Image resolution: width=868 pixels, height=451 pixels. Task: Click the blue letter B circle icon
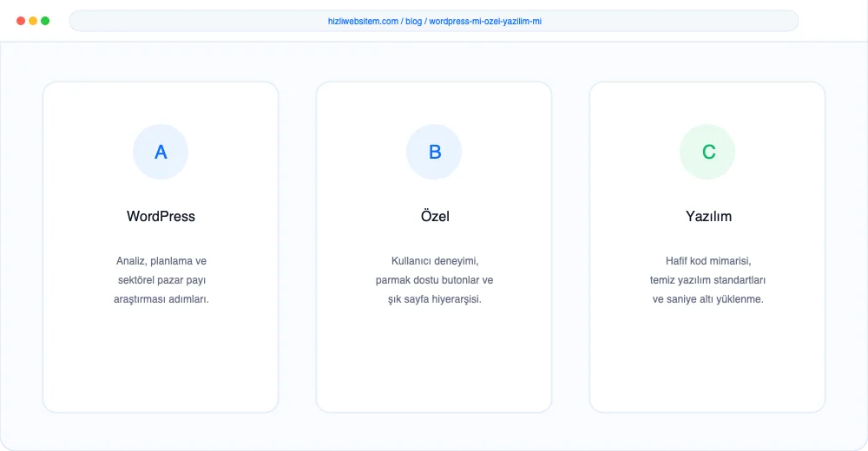tap(434, 152)
